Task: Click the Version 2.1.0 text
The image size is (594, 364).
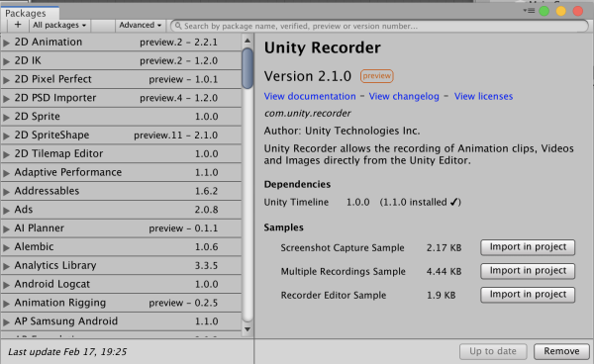Action: pyautogui.click(x=308, y=76)
